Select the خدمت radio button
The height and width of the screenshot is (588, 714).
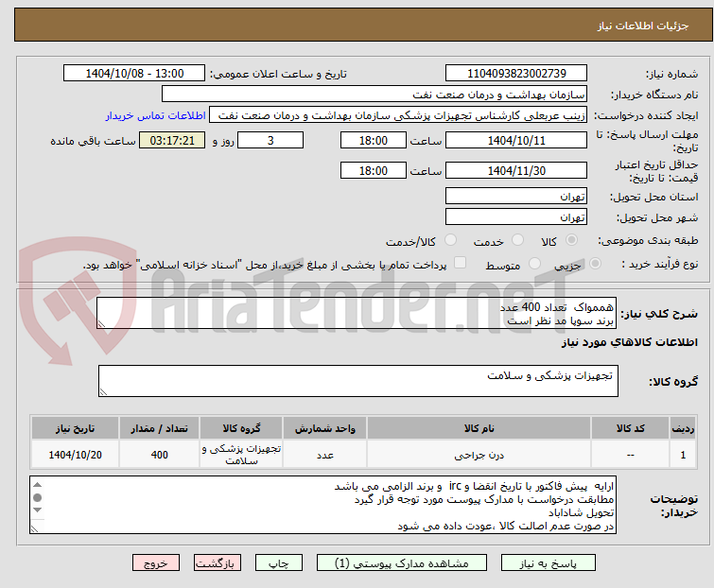[x=517, y=240]
